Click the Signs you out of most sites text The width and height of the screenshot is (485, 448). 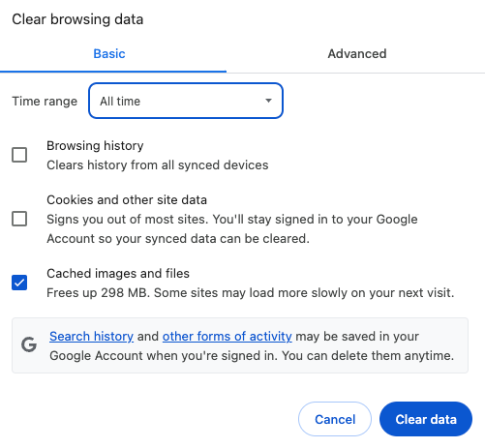[x=232, y=229]
